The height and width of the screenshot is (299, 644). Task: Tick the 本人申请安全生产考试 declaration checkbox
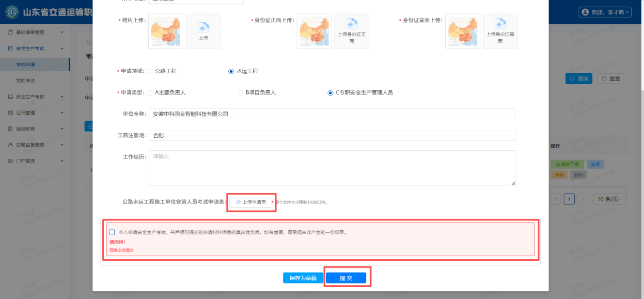pos(112,232)
